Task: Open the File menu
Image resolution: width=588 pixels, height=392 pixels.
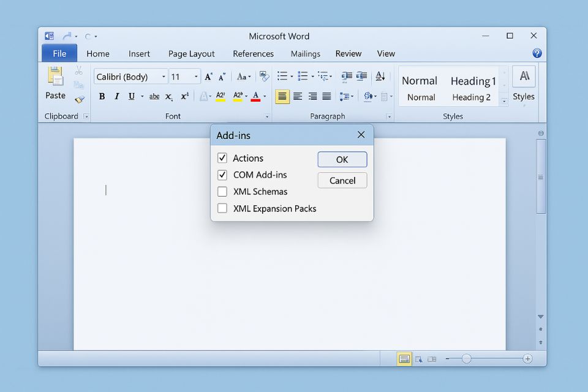Action: click(58, 53)
